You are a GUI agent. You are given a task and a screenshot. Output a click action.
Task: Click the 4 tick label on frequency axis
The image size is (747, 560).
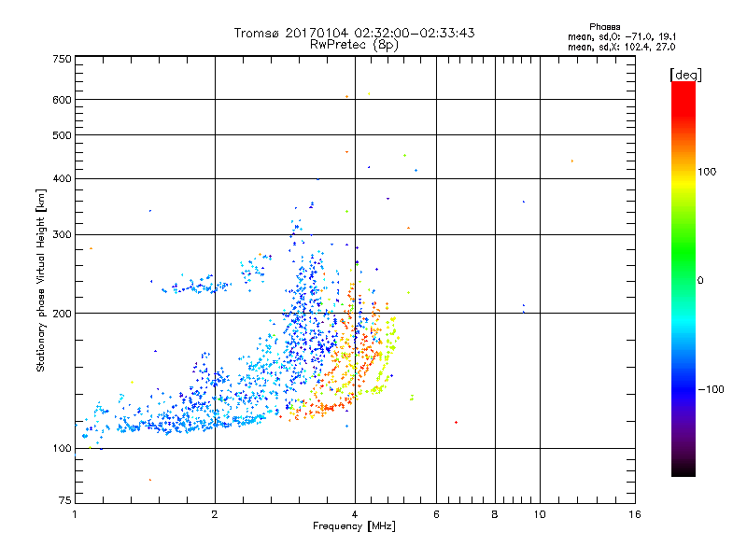355,514
